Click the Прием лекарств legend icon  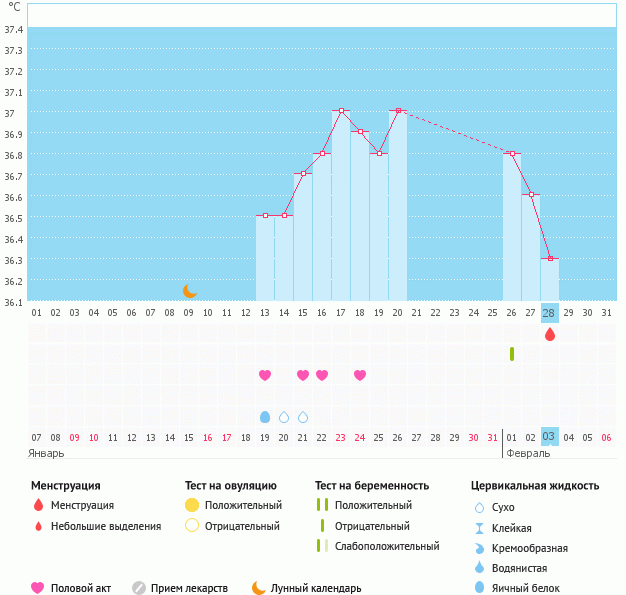139,588
